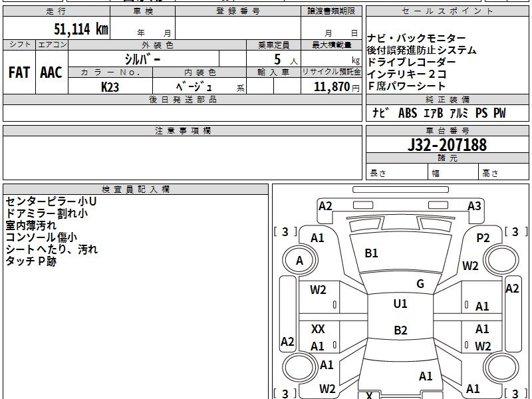Image resolution: width=532 pixels, height=399 pixels.
Task: Click the P2 mark on the diagram
Action: [x=483, y=238]
